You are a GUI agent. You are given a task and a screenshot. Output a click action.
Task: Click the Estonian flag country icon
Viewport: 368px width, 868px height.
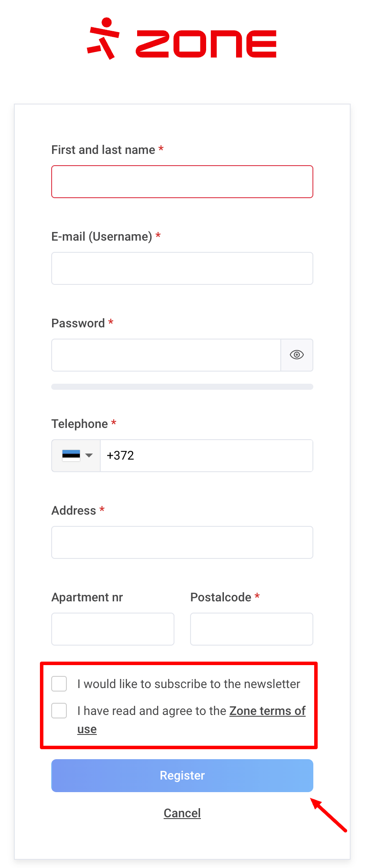coord(71,456)
